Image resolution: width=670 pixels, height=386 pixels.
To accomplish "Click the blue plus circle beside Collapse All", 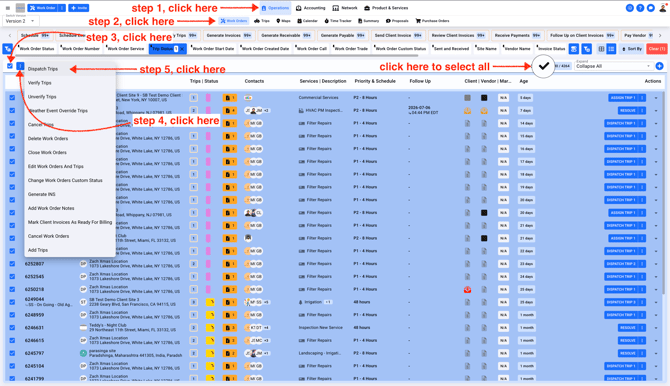I will point(659,66).
